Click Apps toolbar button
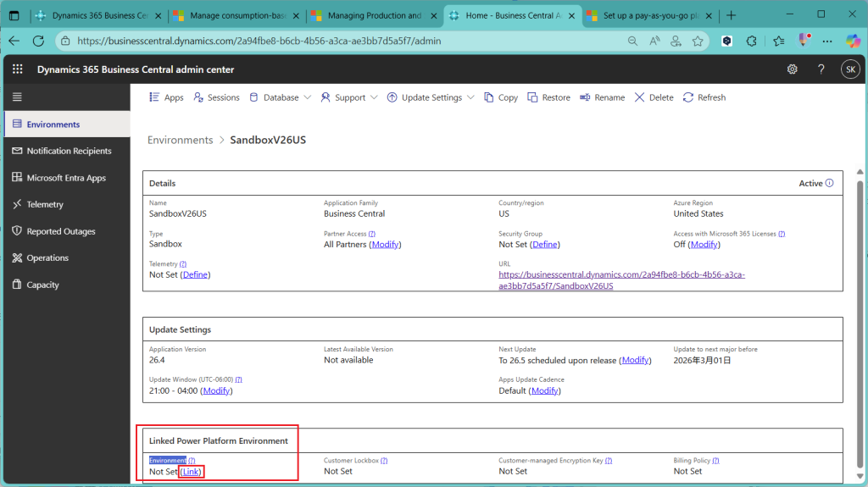The width and height of the screenshot is (868, 487). tap(166, 97)
